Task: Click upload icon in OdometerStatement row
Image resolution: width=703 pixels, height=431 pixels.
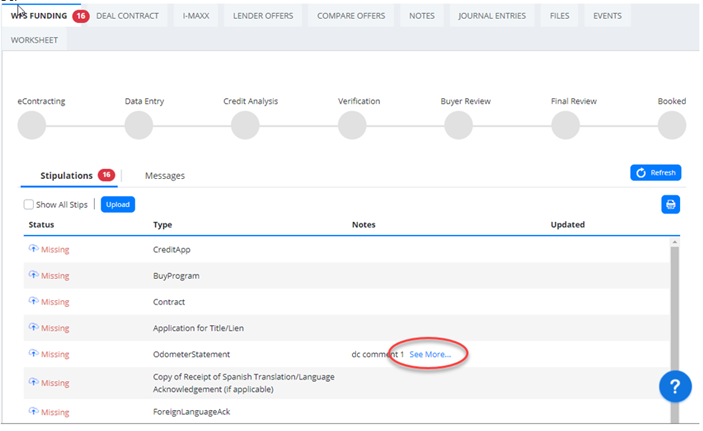Action: (x=34, y=353)
